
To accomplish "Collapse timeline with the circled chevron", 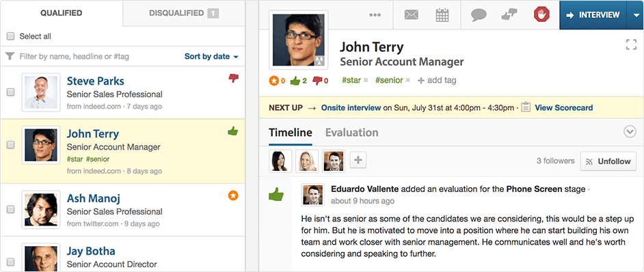I will pyautogui.click(x=630, y=131).
